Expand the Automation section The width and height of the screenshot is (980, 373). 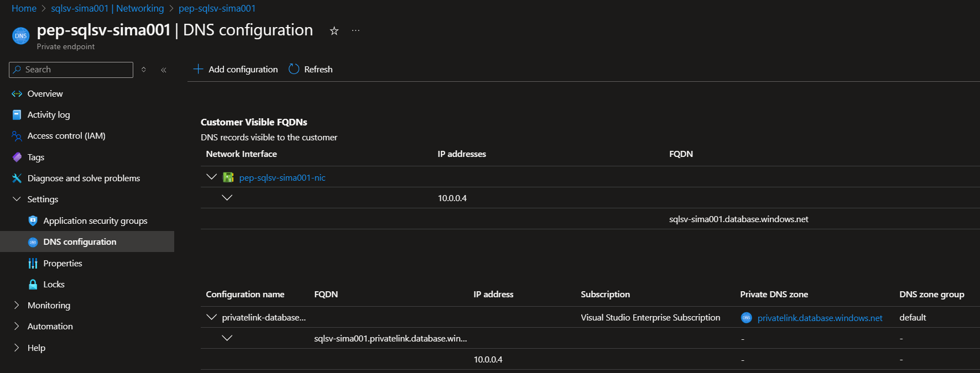pyautogui.click(x=17, y=326)
